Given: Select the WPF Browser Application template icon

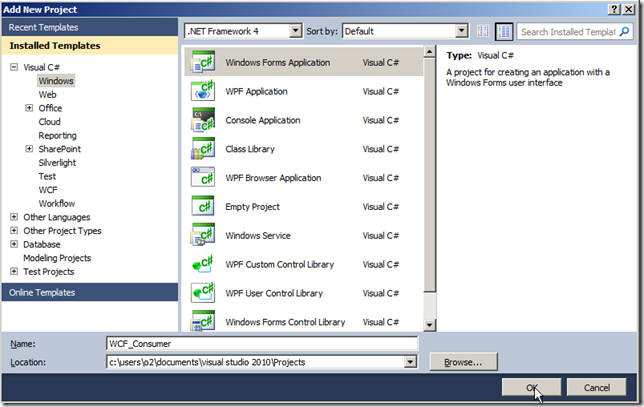Looking at the screenshot, I should (x=202, y=177).
